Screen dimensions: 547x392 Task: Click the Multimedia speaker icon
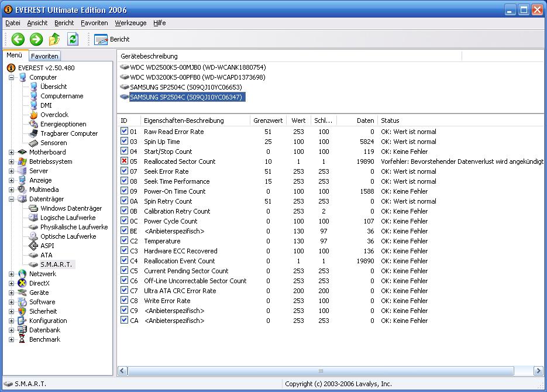22,190
